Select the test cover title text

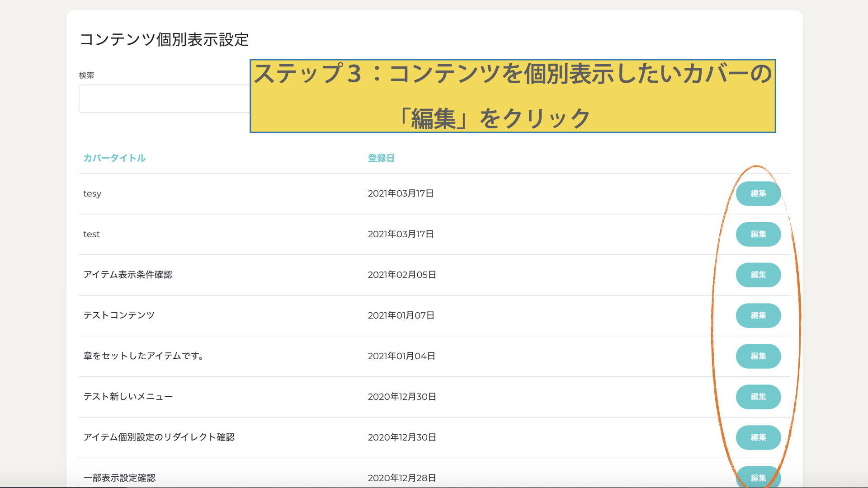click(91, 234)
